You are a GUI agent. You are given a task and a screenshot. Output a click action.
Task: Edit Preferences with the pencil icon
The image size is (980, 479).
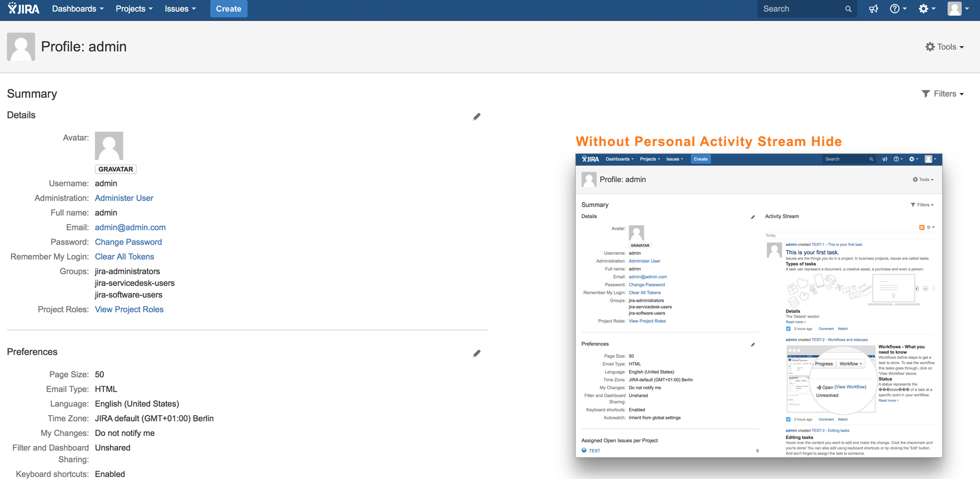477,353
